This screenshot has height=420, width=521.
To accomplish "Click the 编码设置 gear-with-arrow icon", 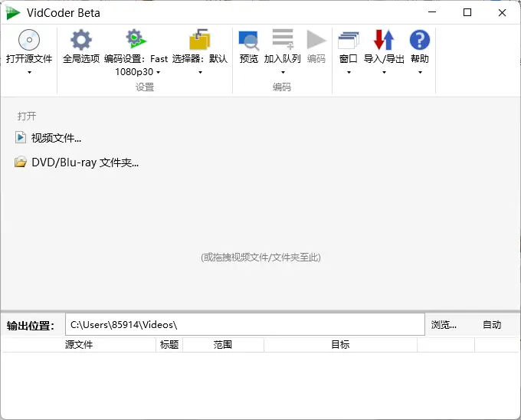I will pyautogui.click(x=136, y=39).
